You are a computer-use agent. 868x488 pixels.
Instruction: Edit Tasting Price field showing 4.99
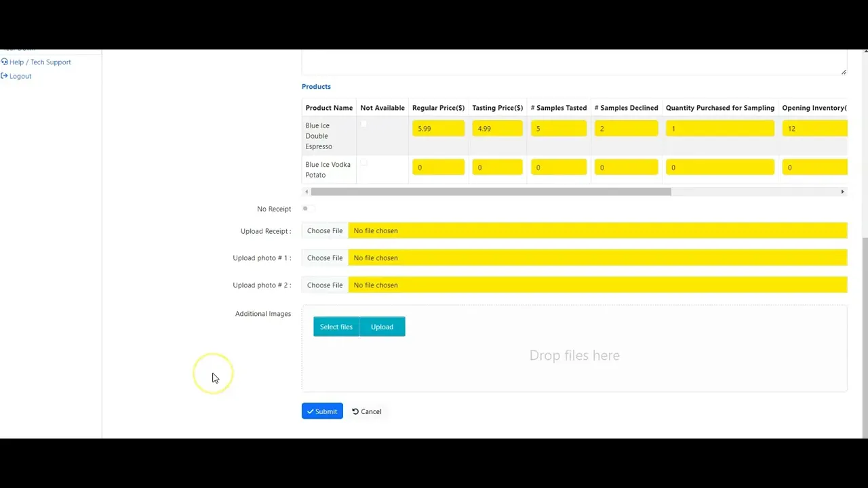(497, 128)
